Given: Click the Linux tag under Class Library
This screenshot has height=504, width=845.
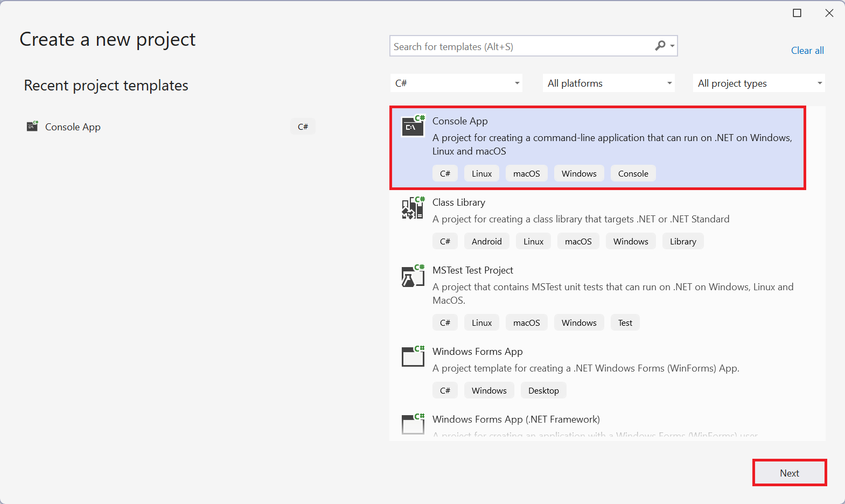Looking at the screenshot, I should pyautogui.click(x=534, y=241).
